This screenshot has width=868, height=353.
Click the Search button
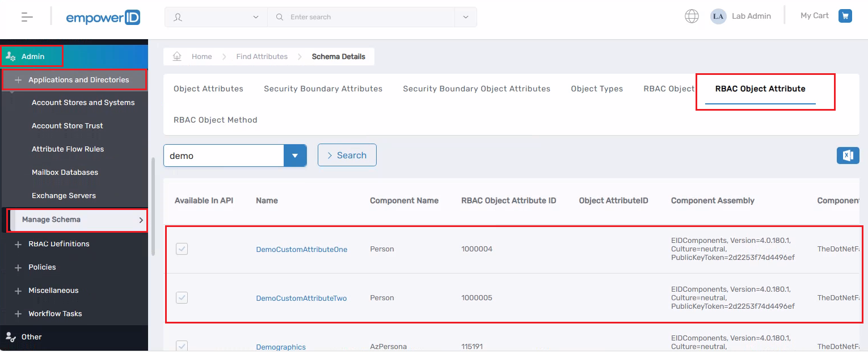[x=347, y=155]
